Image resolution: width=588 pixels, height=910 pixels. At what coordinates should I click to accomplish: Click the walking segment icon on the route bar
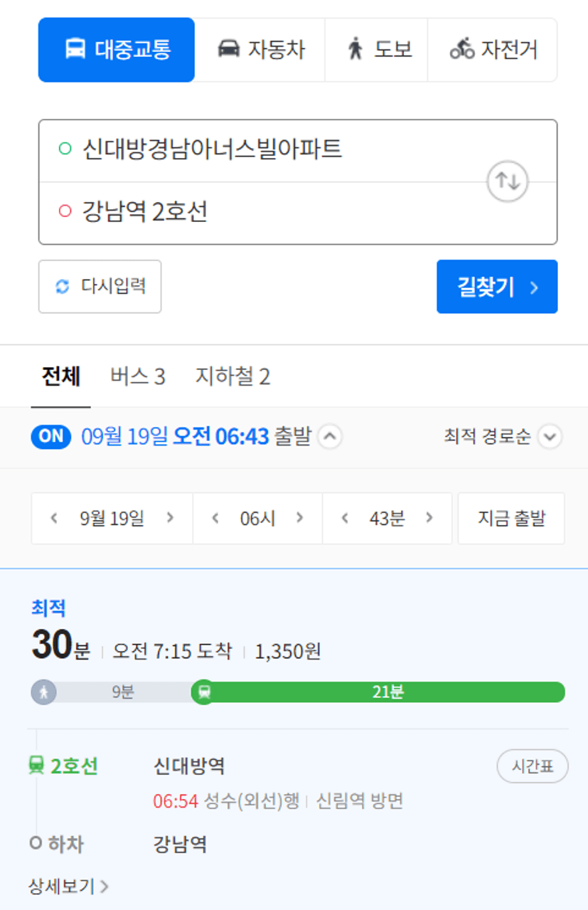pyautogui.click(x=44, y=692)
